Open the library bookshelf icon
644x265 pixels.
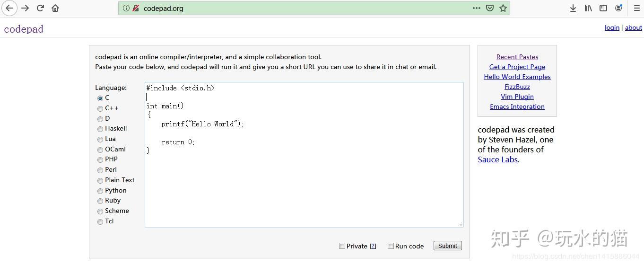click(588, 8)
